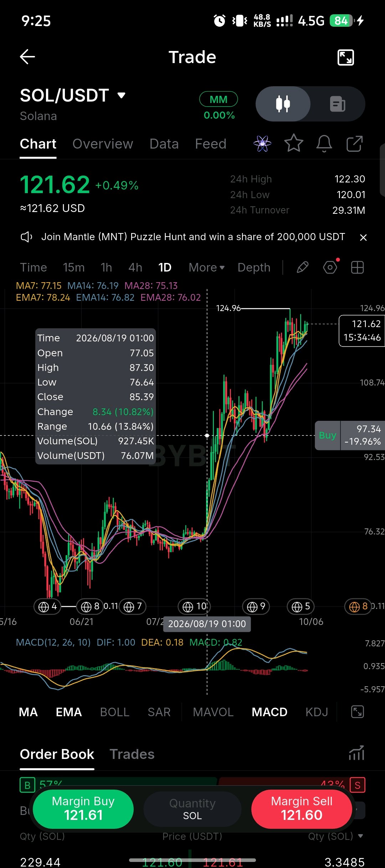
Task: Enable the BOLL indicator
Action: tap(115, 712)
